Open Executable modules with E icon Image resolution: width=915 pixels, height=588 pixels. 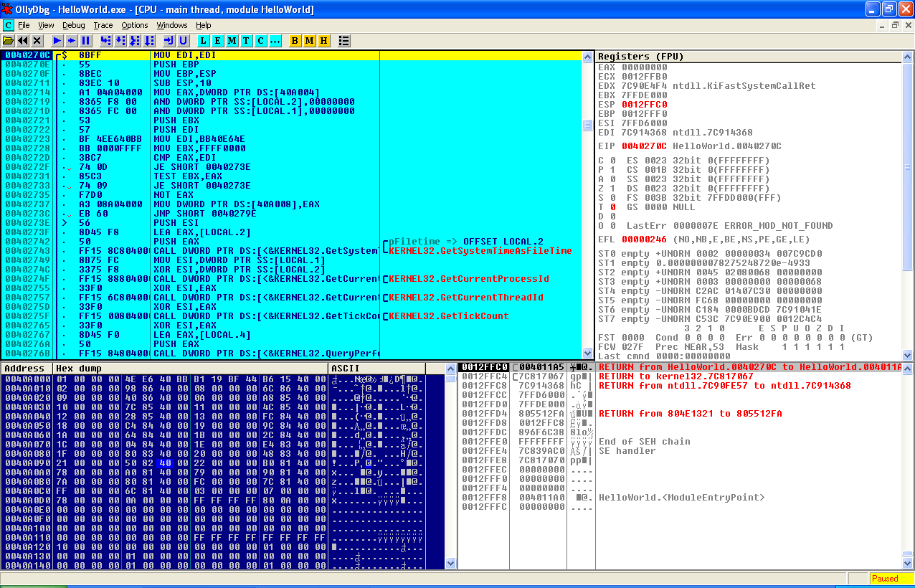(x=218, y=41)
